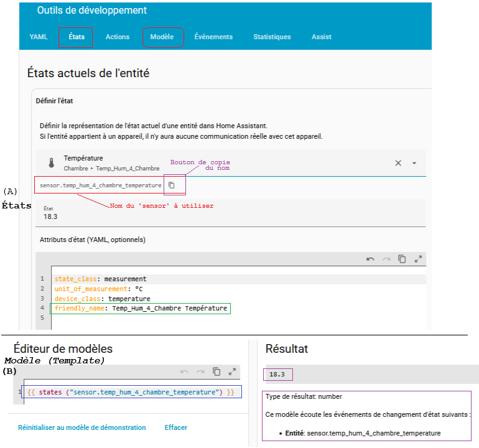
Task: Copy the sensor entity ID
Action: point(172,185)
